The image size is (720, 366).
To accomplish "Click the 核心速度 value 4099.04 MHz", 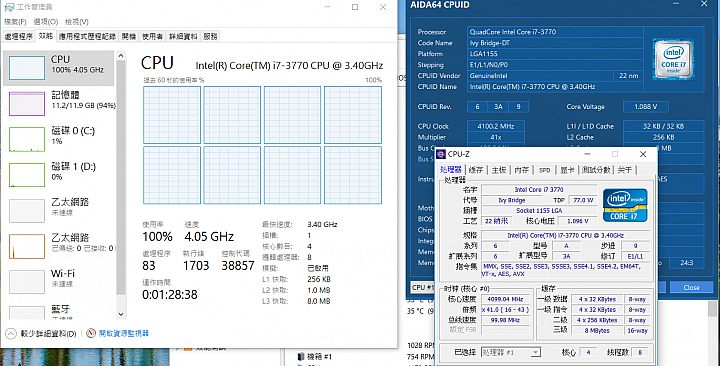I will (505, 299).
